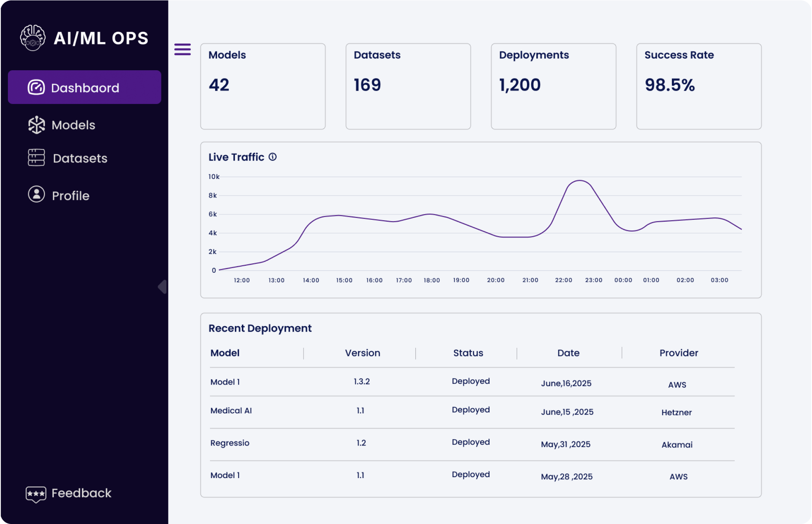The width and height of the screenshot is (812, 524).
Task: Click the AI/ML OPS brain logo
Action: point(33,38)
